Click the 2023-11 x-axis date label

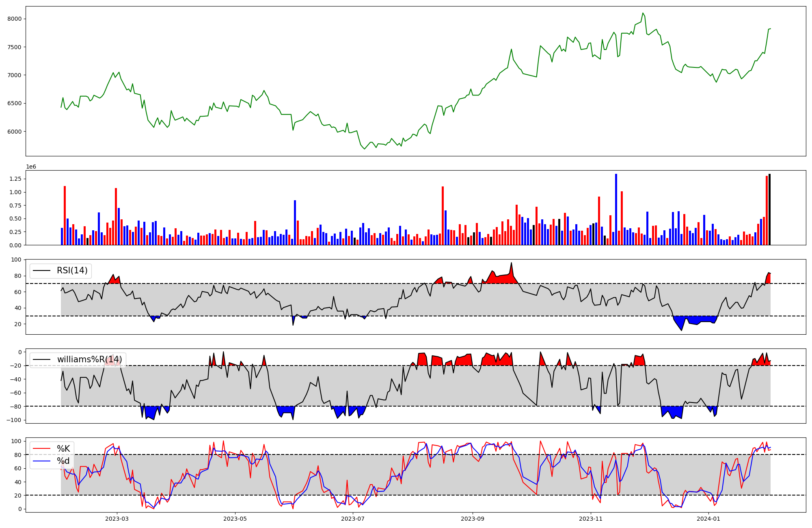[x=591, y=519]
